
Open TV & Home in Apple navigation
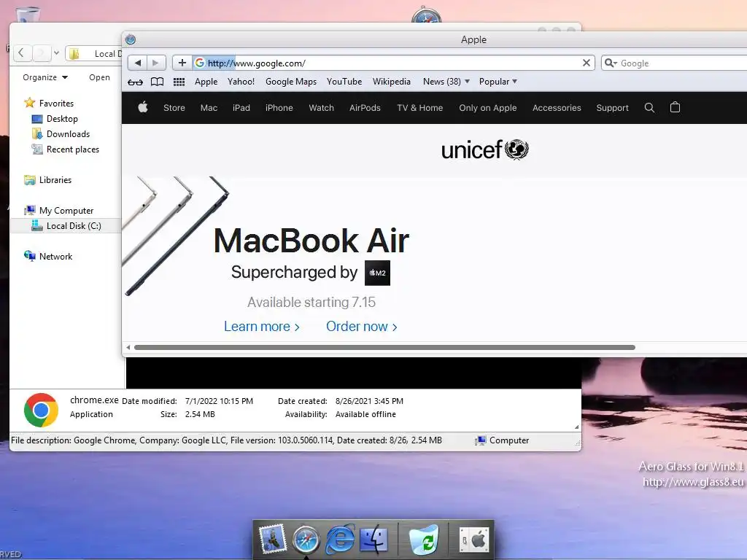(x=419, y=108)
